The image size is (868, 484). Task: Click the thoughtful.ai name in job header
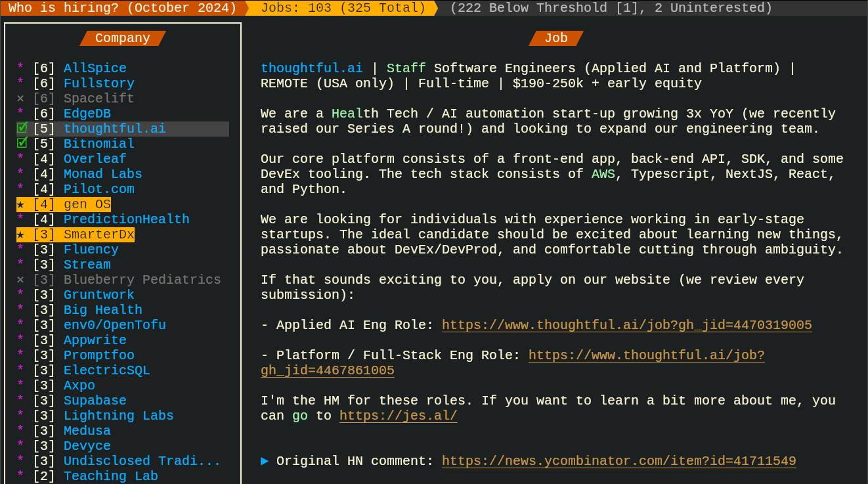click(312, 68)
